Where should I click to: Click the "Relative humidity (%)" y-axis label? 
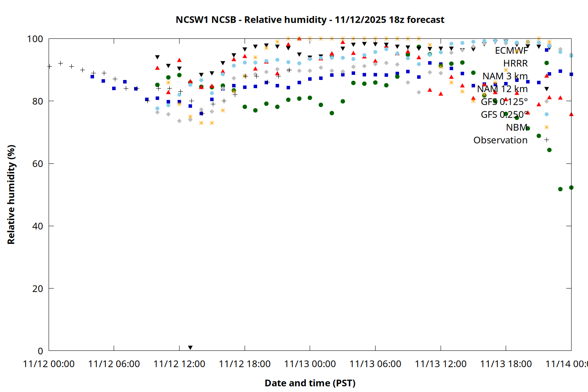11,194
